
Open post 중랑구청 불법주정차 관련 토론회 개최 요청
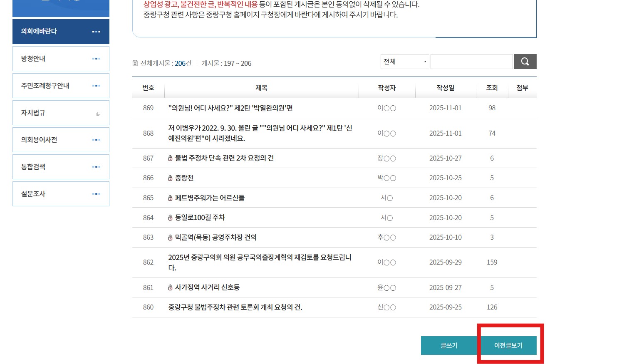tap(235, 307)
